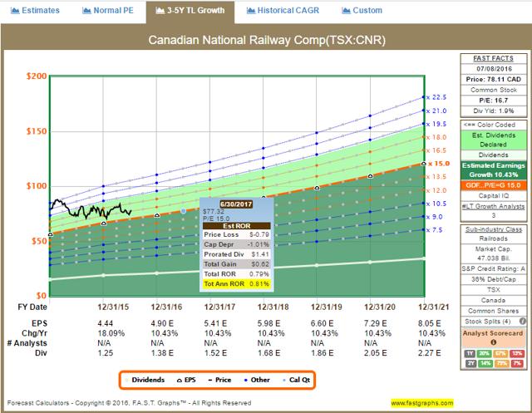Image resolution: width=532 pixels, height=413 pixels.
Task: Click the Stock Splits (4) entry
Action: [488, 321]
